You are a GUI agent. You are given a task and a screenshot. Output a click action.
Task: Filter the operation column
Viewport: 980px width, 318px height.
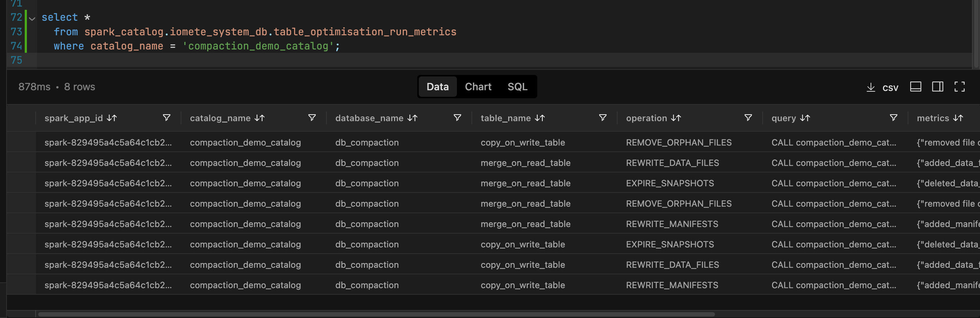pos(748,118)
